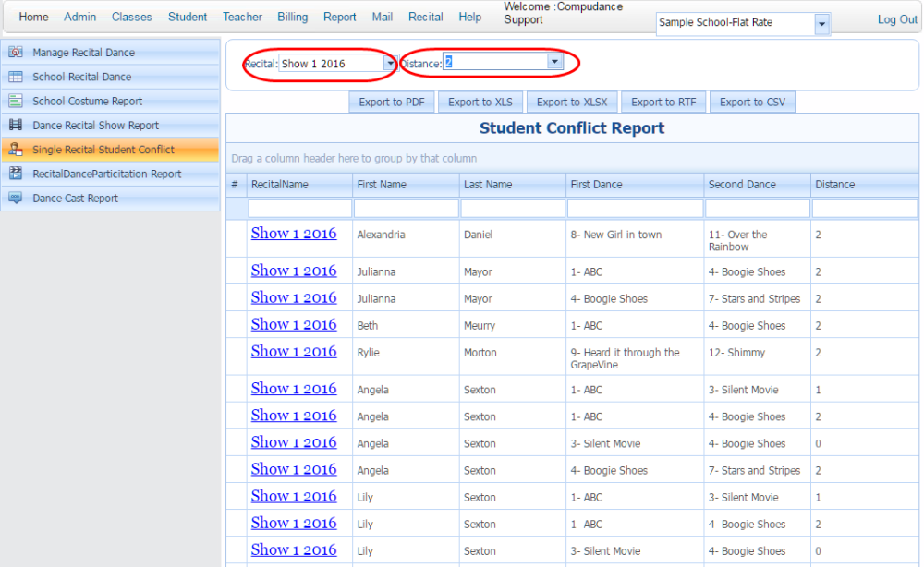The height and width of the screenshot is (567, 924).
Task: Open the Home menu
Action: click(33, 17)
